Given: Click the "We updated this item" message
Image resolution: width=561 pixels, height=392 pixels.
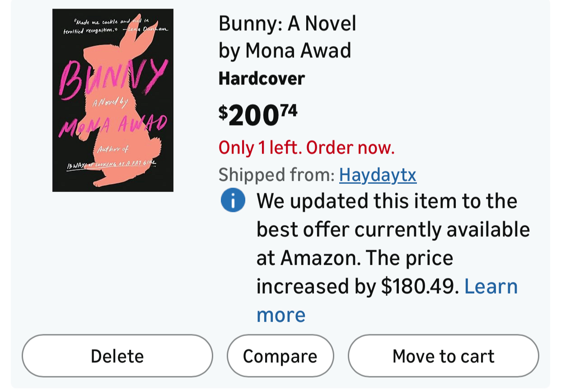Looking at the screenshot, I should (387, 201).
